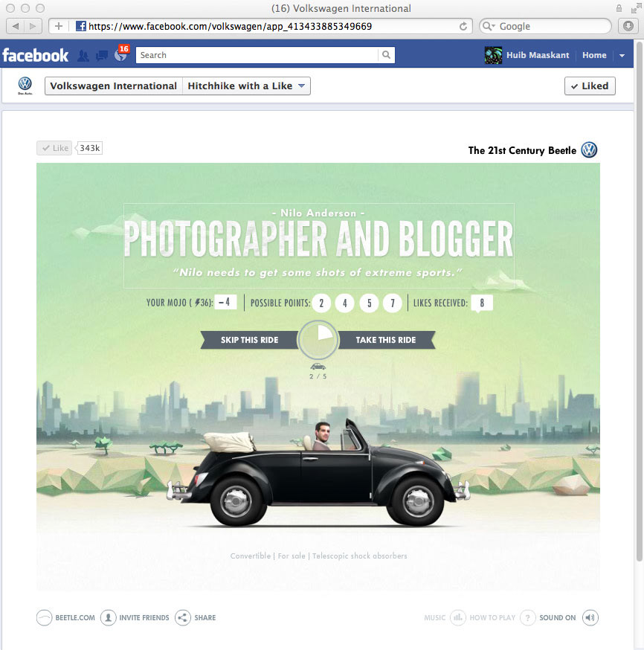
Task: Click the MUSIC label
Action: pyautogui.click(x=435, y=618)
